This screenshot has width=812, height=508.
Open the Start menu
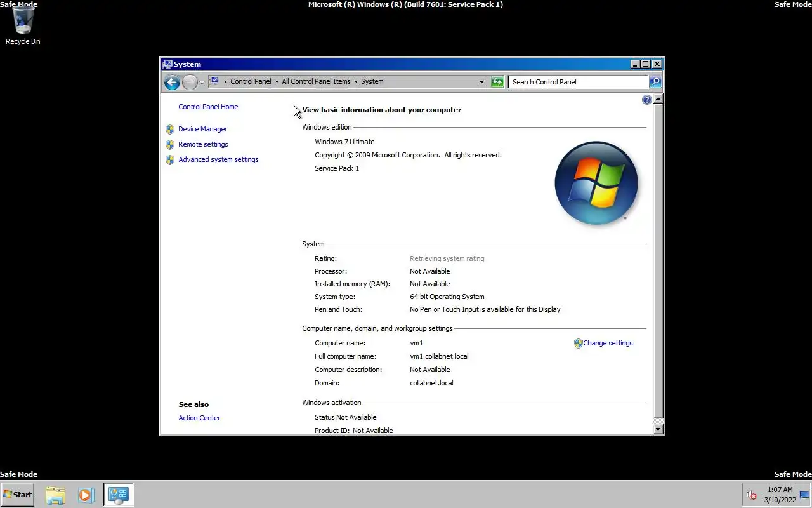click(17, 494)
